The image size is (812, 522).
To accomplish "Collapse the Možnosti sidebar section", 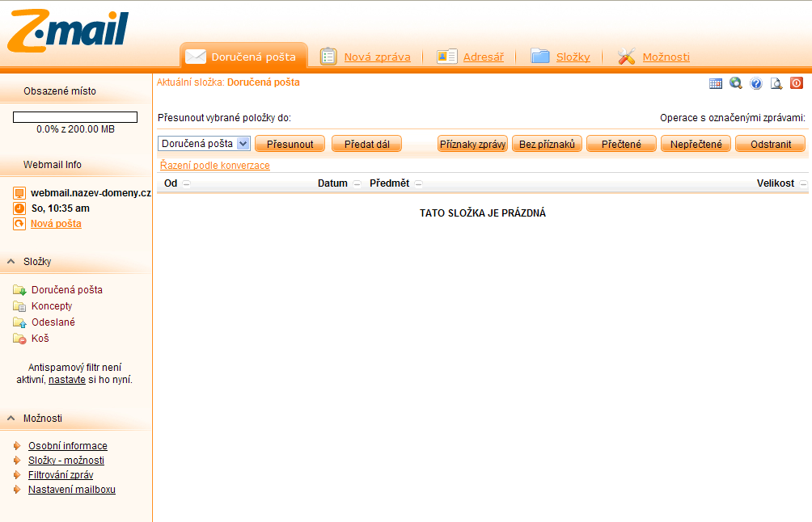I will point(11,419).
